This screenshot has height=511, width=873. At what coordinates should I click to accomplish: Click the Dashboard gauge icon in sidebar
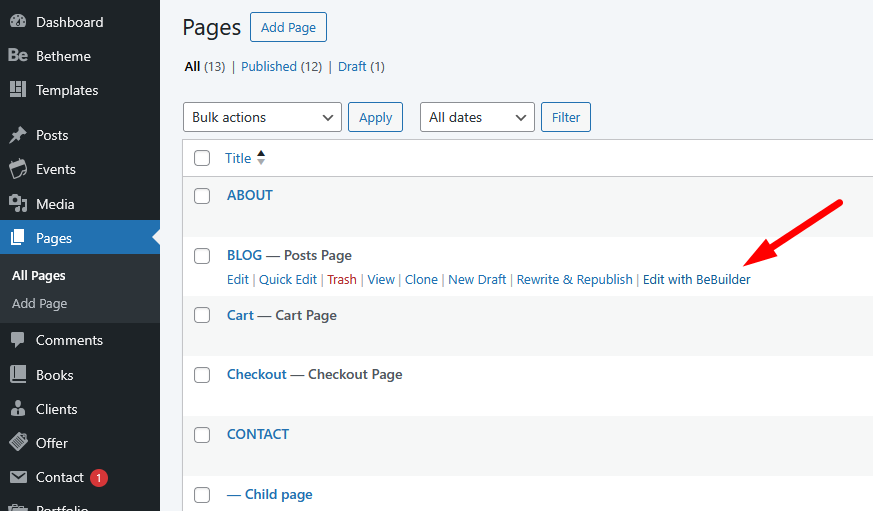[18, 22]
